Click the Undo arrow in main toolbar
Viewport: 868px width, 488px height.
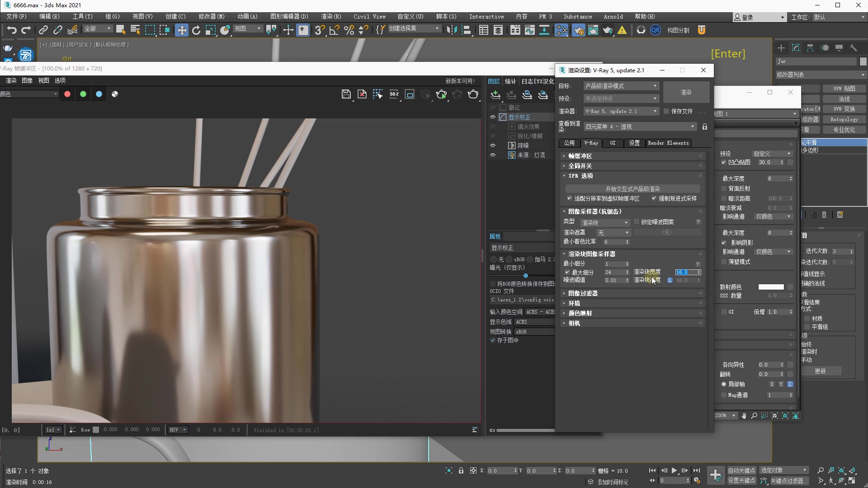pyautogui.click(x=12, y=30)
